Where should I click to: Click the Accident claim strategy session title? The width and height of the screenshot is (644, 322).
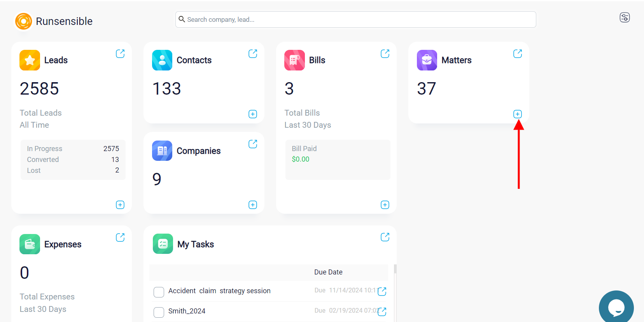tap(219, 291)
